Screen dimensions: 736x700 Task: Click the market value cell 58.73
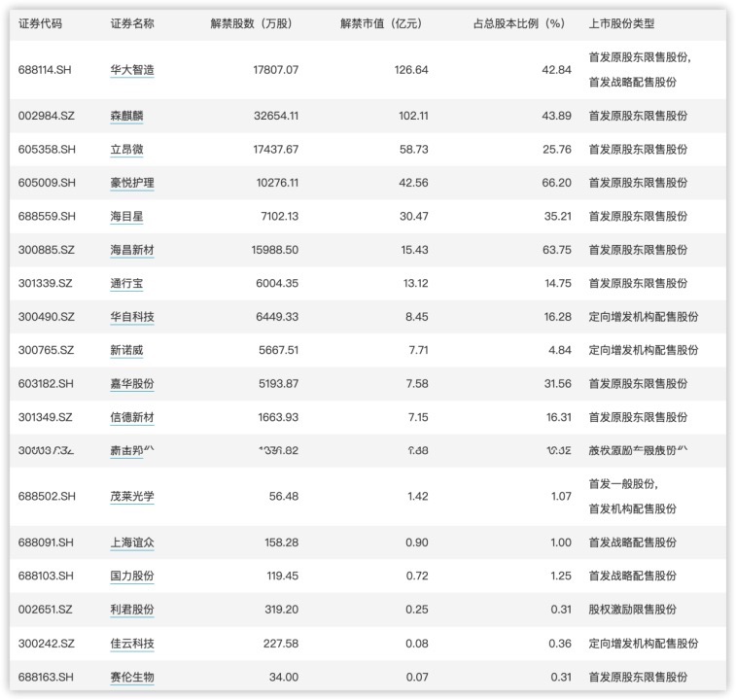[x=414, y=150]
